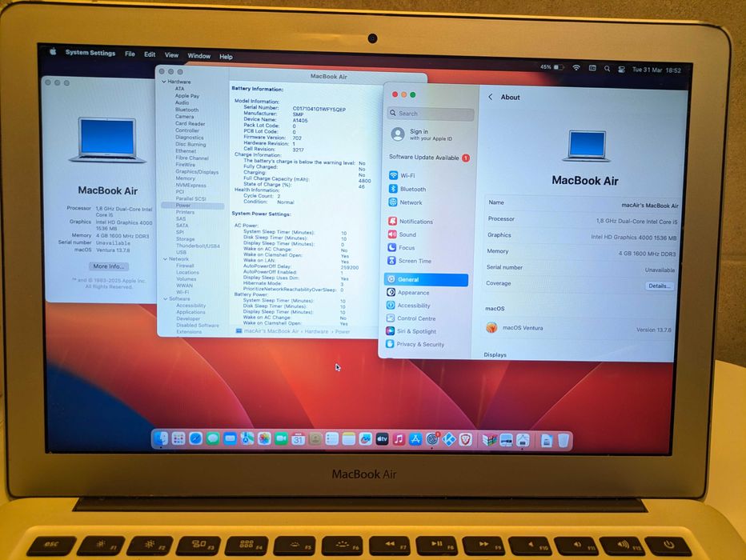Image resolution: width=746 pixels, height=560 pixels.
Task: Click the Coverage Details button
Action: coord(659,286)
